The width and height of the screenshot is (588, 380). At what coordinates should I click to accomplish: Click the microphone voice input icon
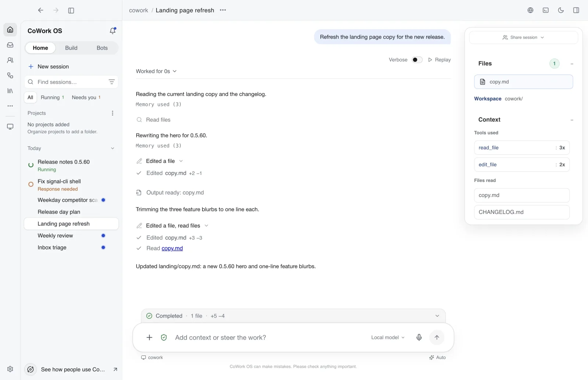(x=419, y=337)
